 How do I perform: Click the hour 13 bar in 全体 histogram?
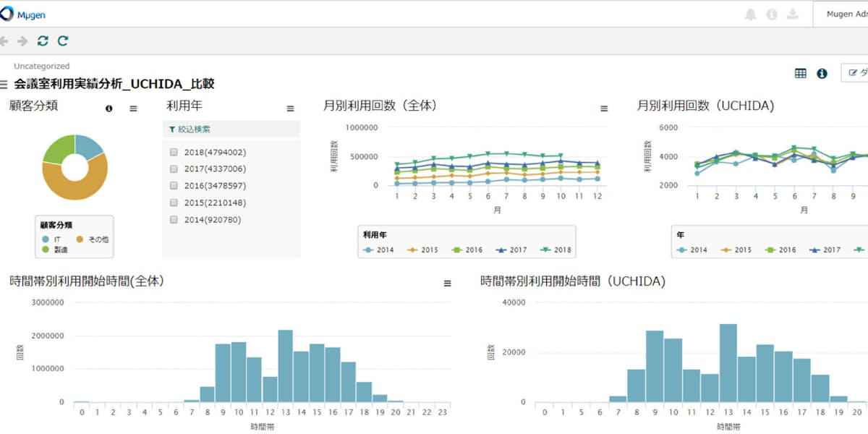click(x=285, y=365)
